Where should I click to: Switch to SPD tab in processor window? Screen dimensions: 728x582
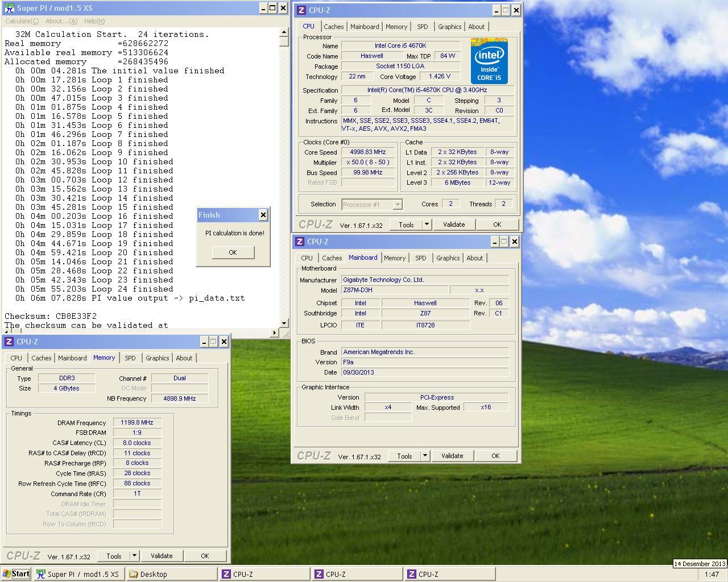[423, 27]
